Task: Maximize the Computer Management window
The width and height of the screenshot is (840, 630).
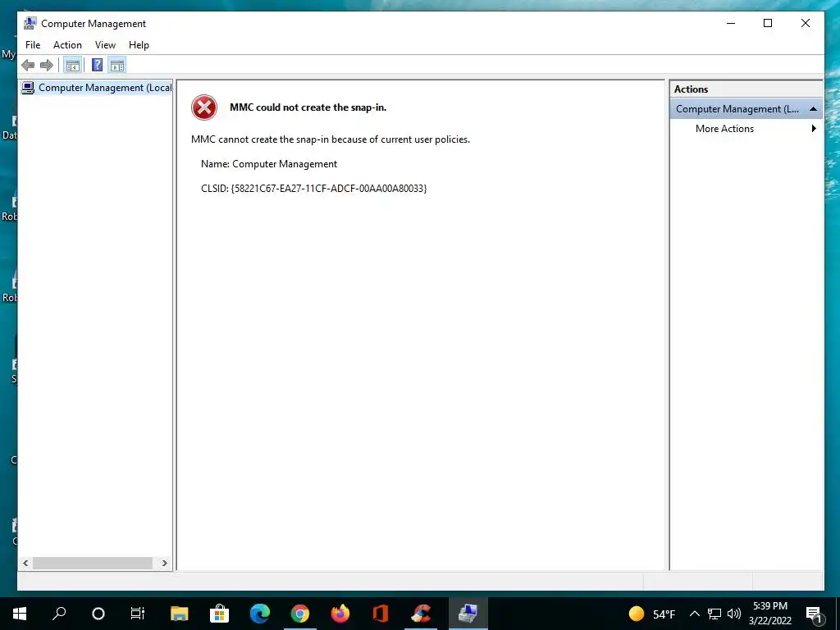Action: tap(768, 23)
